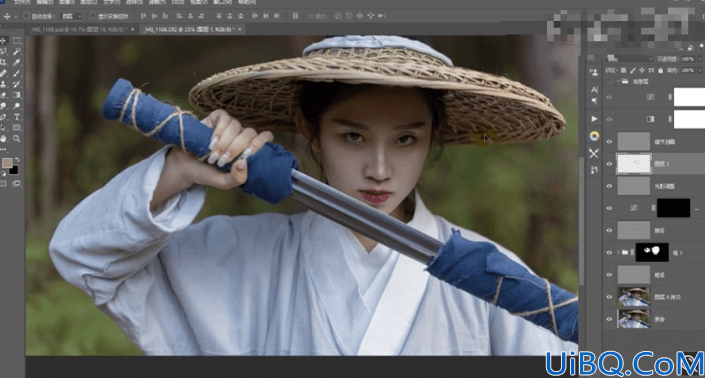The image size is (705, 378).
Task: Select the Zoom magnifier tool
Action: coord(17,139)
